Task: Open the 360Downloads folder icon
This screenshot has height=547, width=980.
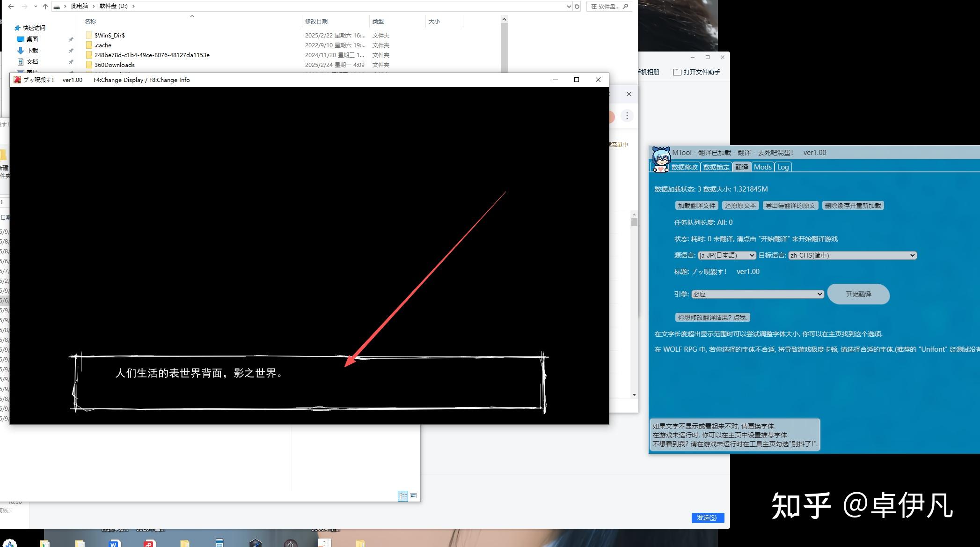Action: [89, 65]
